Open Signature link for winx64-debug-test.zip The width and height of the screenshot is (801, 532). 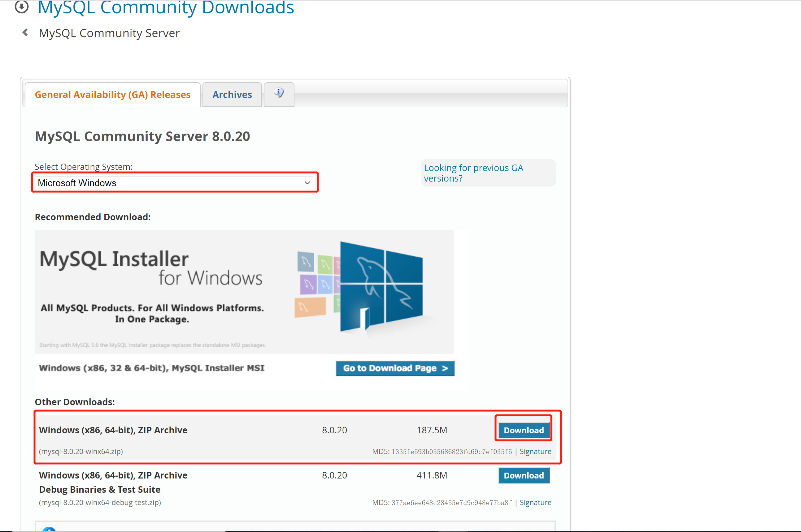(x=535, y=503)
